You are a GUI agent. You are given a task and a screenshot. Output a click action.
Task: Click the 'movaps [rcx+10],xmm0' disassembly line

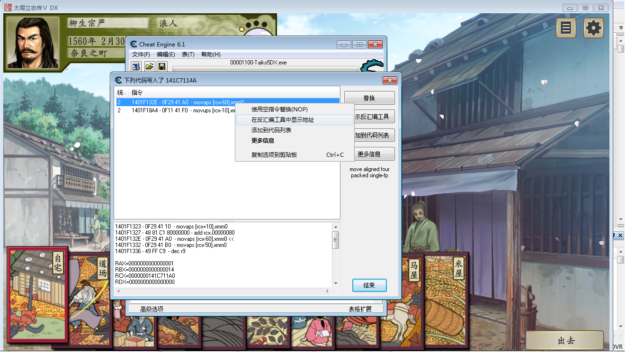(171, 227)
